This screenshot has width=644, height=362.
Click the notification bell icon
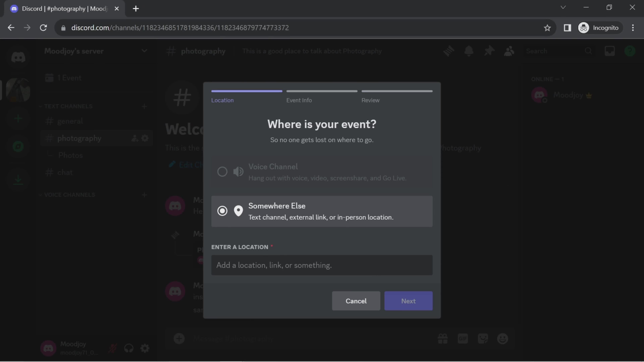point(469,50)
